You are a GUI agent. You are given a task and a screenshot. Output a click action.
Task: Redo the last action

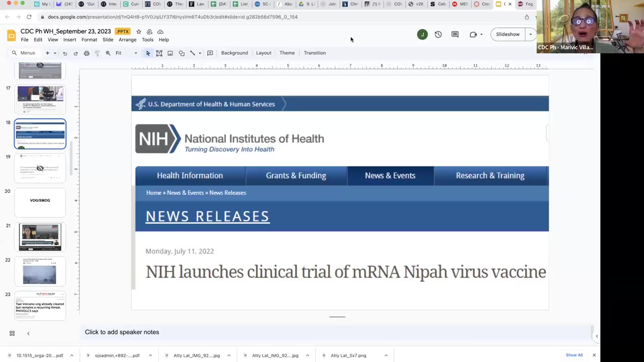pyautogui.click(x=75, y=53)
